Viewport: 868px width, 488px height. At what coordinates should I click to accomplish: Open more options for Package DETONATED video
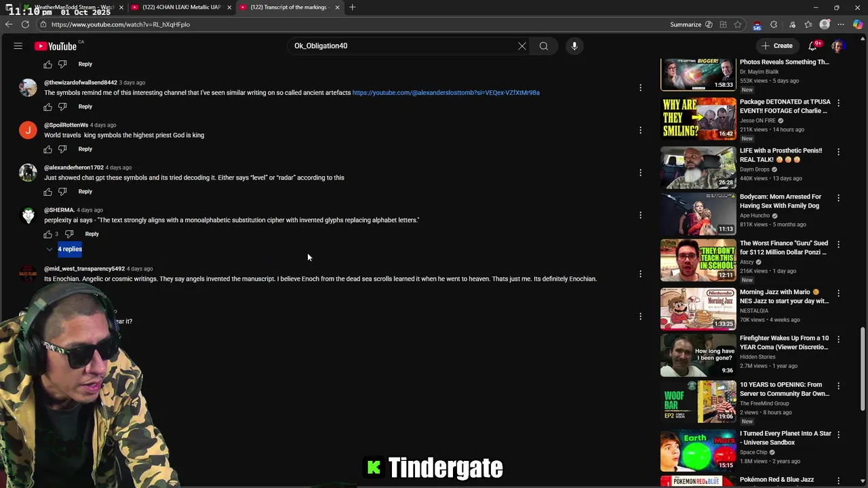tap(838, 103)
